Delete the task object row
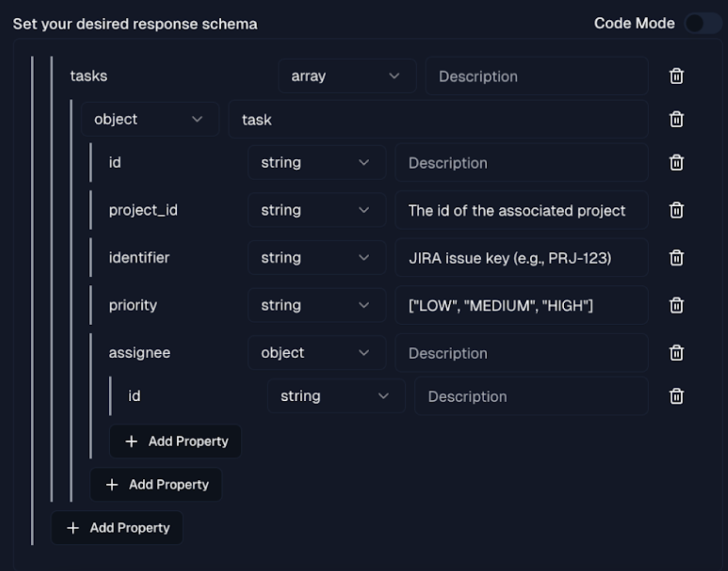The image size is (728, 571). coord(676,119)
